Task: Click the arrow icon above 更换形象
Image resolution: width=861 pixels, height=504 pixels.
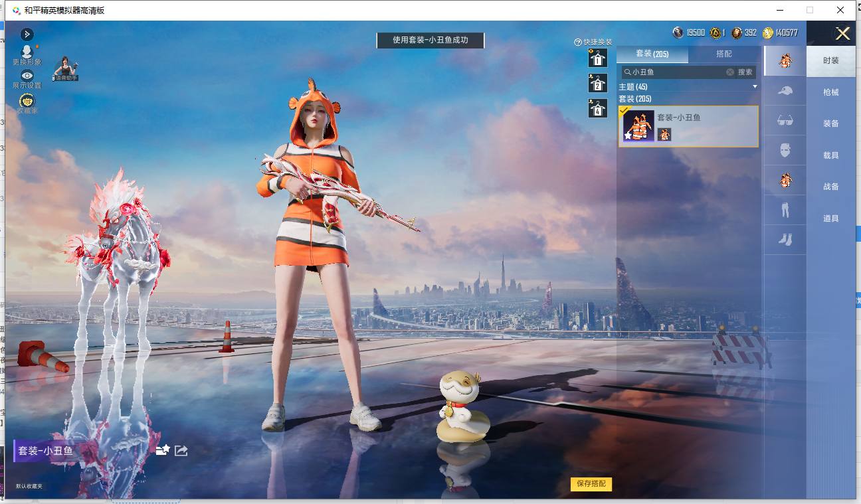Action: 27,35
